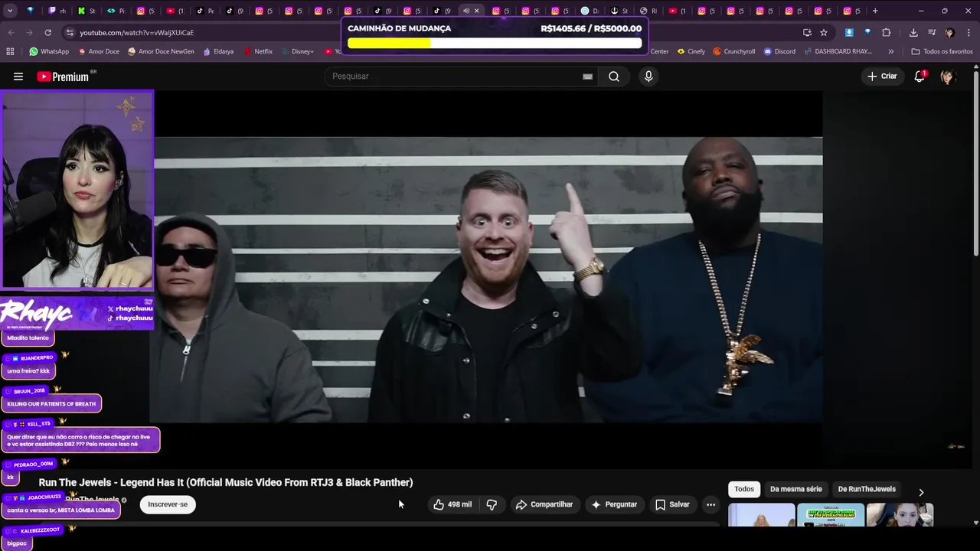Open WhatsApp bookmark

49,51
